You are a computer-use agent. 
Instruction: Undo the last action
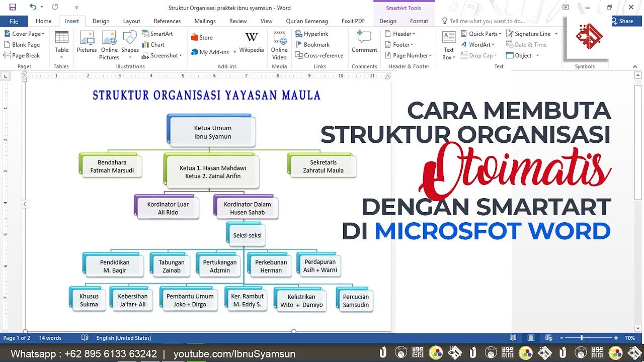point(33,7)
